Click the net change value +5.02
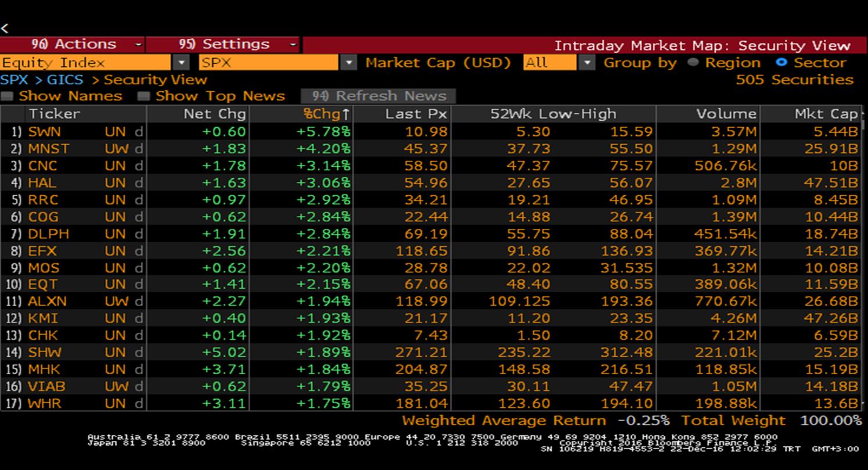This screenshot has height=470, width=868. click(x=224, y=352)
